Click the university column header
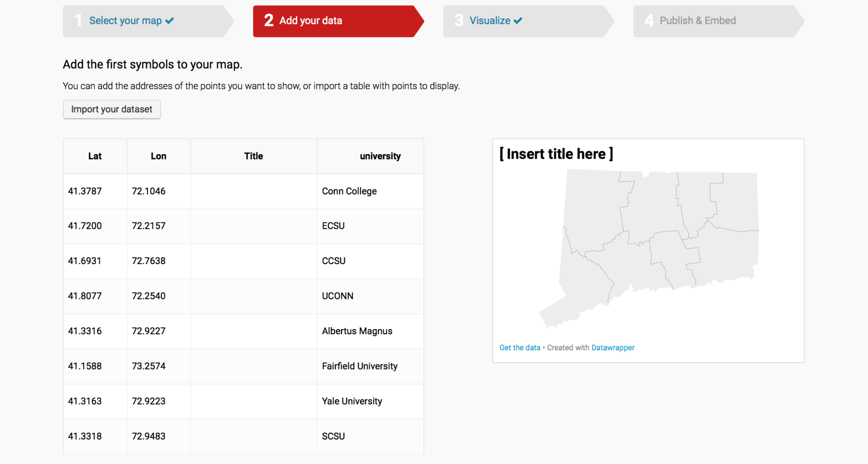 tap(380, 156)
